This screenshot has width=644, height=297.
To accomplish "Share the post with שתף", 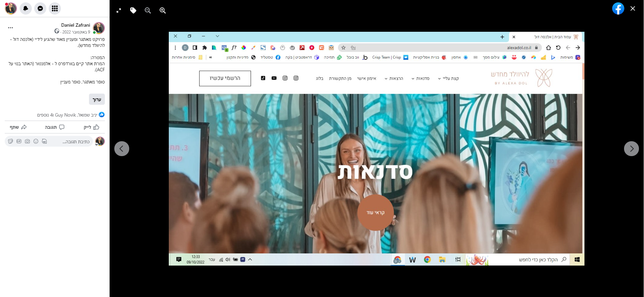I will (x=18, y=127).
